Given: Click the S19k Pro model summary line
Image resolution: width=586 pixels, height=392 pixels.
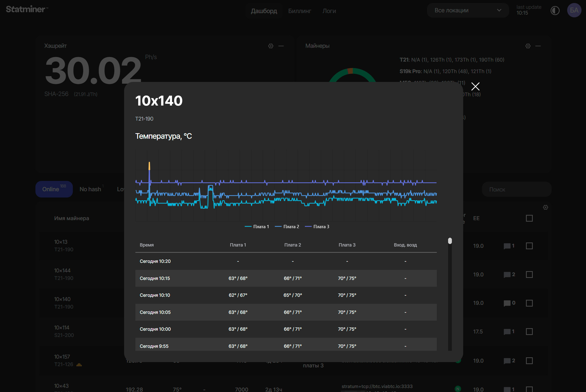Looking at the screenshot, I should (445, 71).
